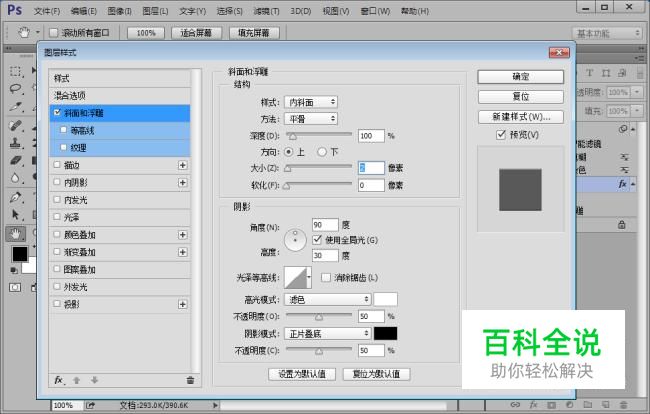Select the Rectangular Marquee tool

coord(15,71)
